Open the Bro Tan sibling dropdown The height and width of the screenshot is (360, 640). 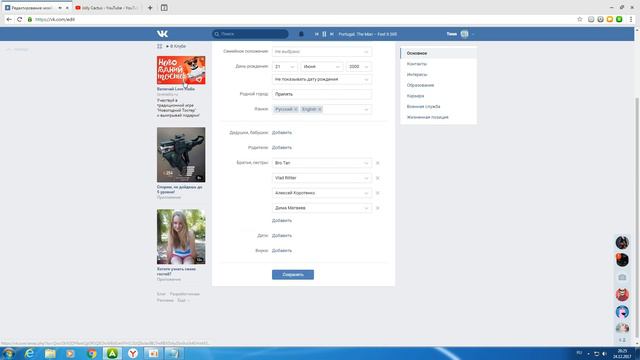click(x=322, y=163)
